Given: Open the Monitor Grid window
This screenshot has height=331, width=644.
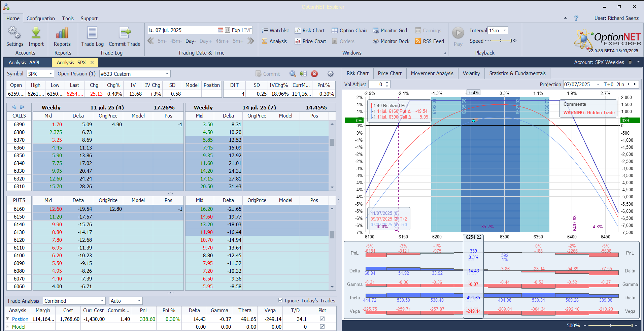Looking at the screenshot, I should (x=390, y=31).
